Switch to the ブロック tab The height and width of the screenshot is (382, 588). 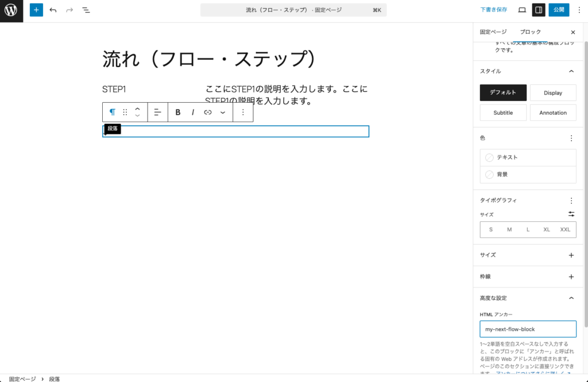click(529, 32)
